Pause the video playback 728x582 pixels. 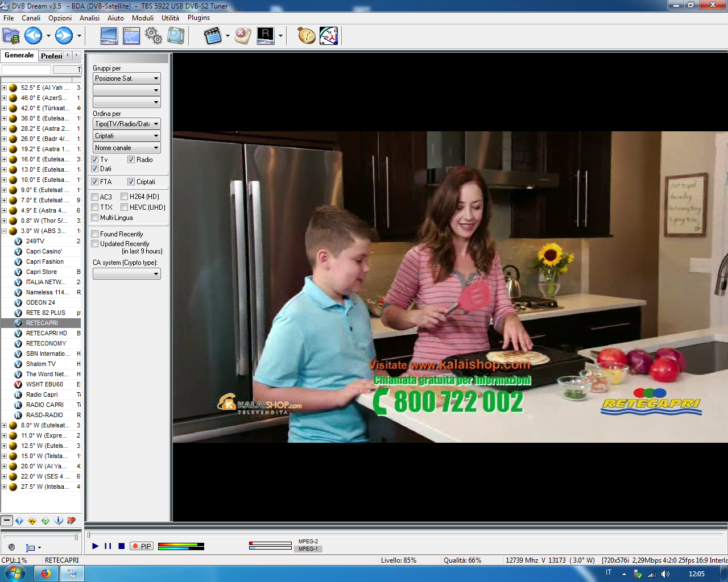pyautogui.click(x=108, y=546)
